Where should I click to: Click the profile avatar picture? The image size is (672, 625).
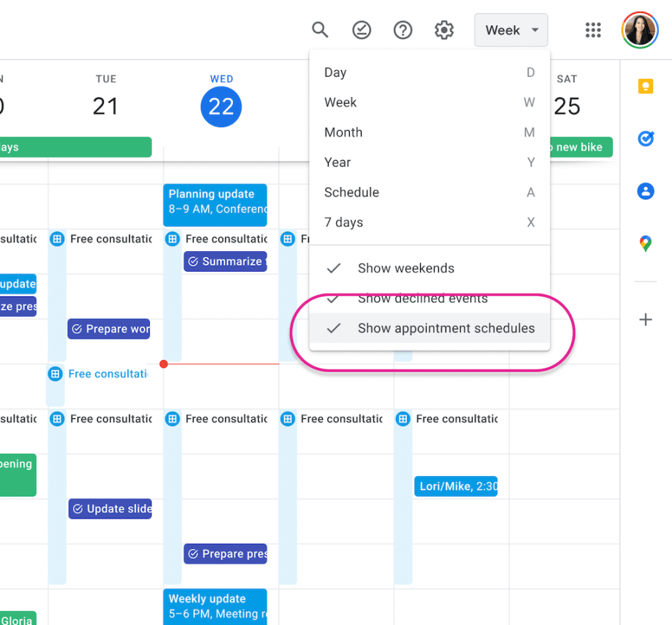coord(640,30)
